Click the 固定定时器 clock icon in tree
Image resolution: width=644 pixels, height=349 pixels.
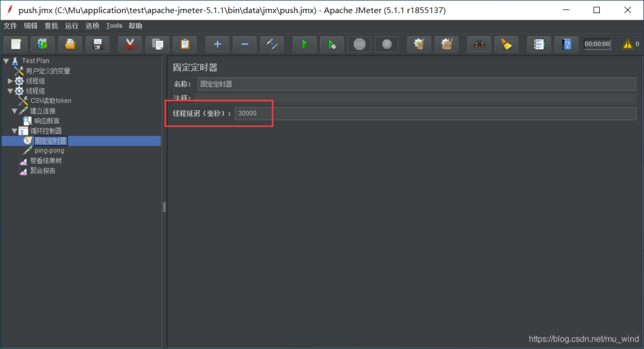[27, 141]
